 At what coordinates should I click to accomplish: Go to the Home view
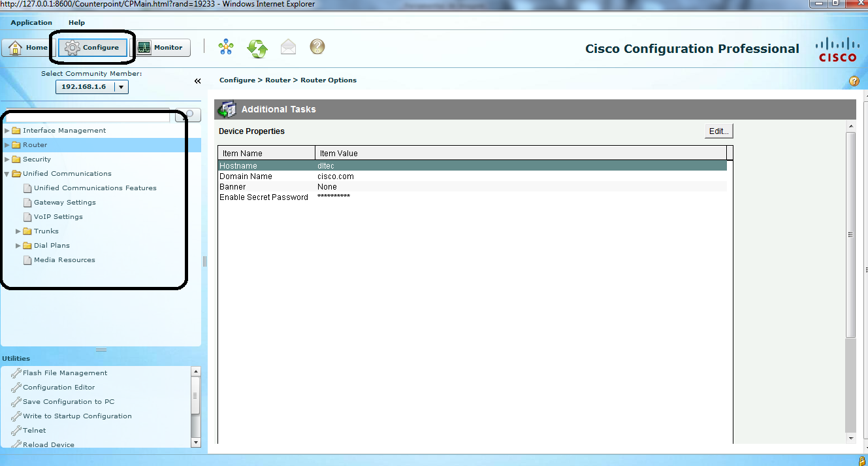tap(27, 48)
